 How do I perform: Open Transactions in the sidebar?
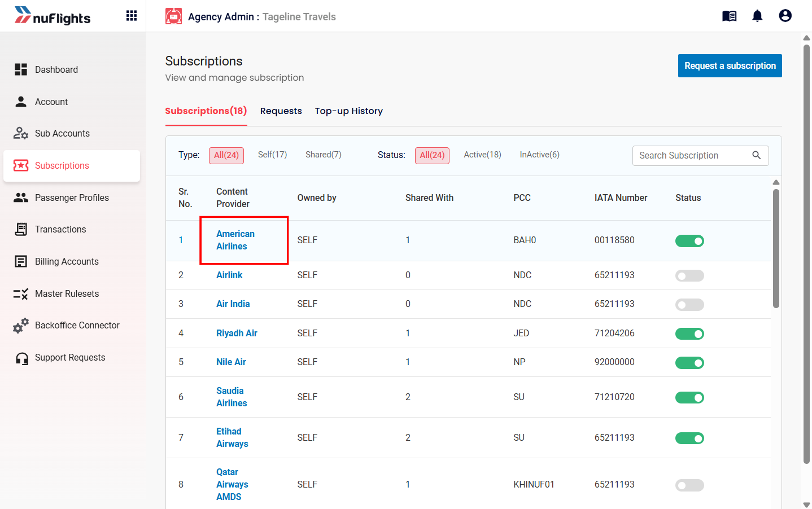click(60, 229)
